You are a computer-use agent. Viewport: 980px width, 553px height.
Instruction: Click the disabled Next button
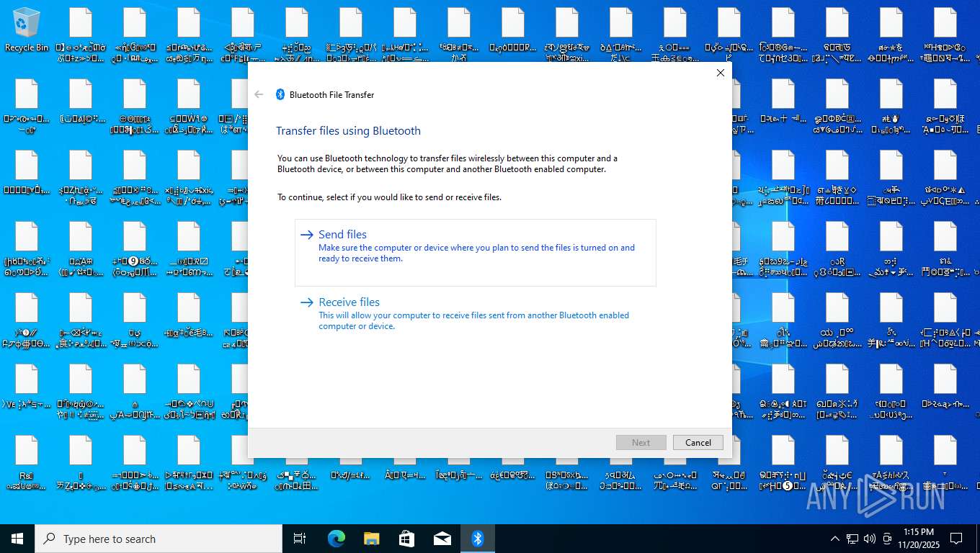(x=641, y=443)
